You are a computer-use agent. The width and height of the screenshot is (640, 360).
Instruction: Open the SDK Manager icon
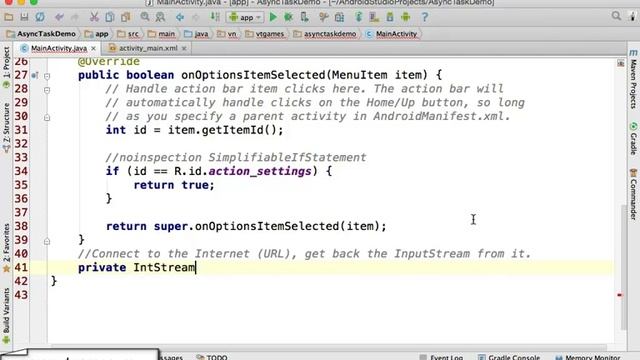390,17
